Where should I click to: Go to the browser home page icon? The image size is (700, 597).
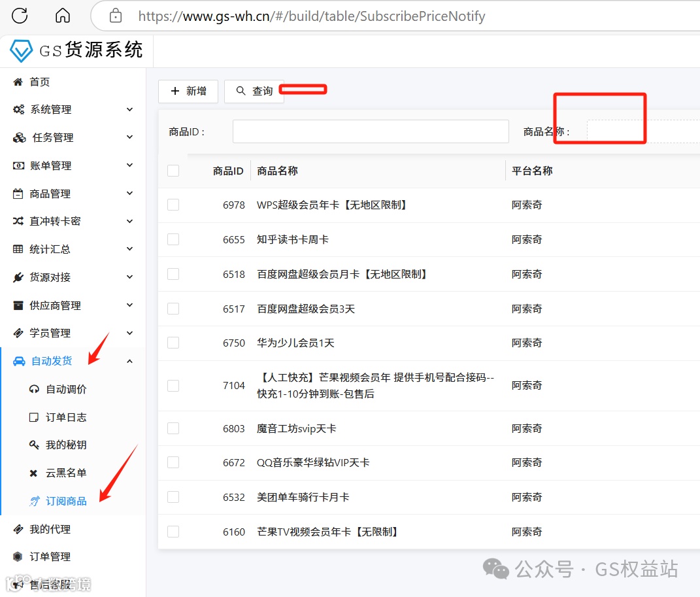63,16
